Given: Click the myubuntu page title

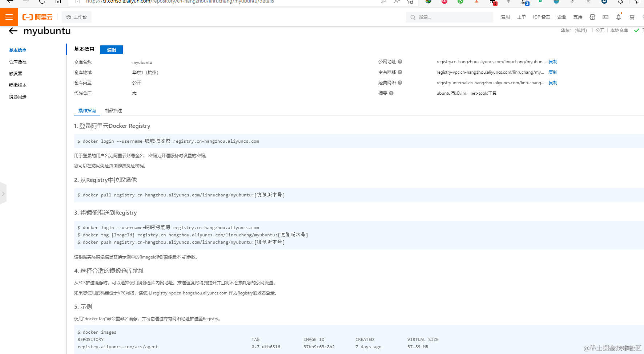Looking at the screenshot, I should (x=47, y=31).
